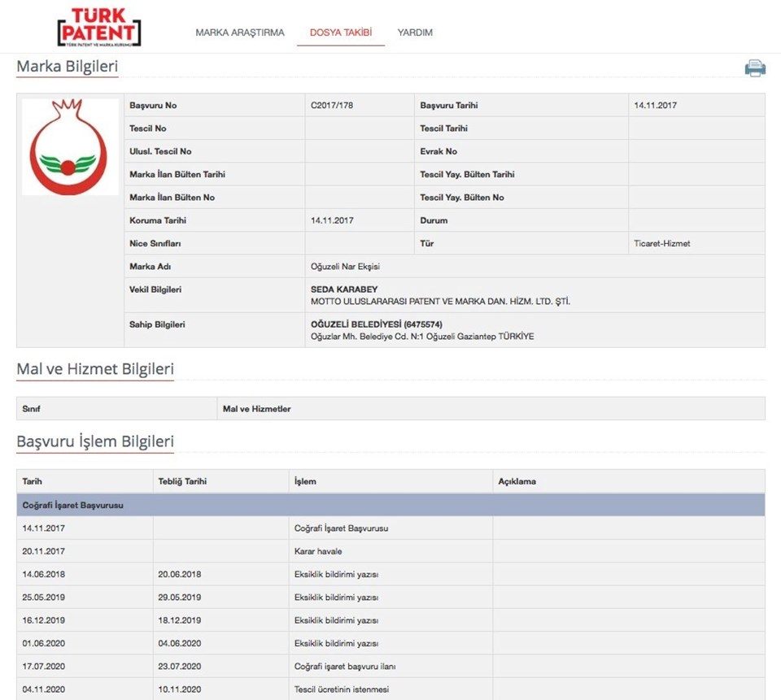Select application number C2017/178
Viewport: 781px width, 700px height.
(x=332, y=105)
